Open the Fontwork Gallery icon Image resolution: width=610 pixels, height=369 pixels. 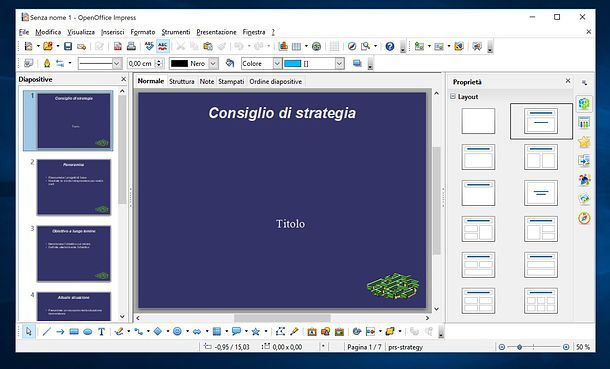[311, 332]
